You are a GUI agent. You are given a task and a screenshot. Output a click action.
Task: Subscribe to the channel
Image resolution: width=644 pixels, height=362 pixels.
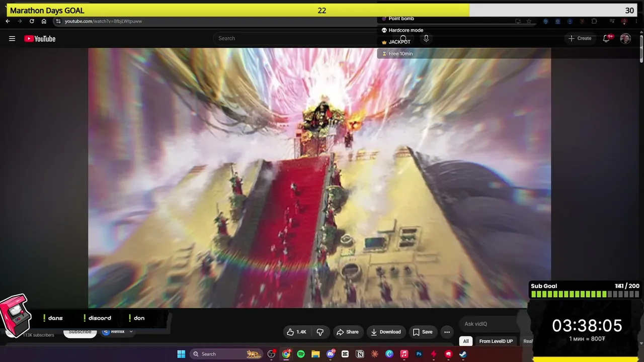point(80,332)
